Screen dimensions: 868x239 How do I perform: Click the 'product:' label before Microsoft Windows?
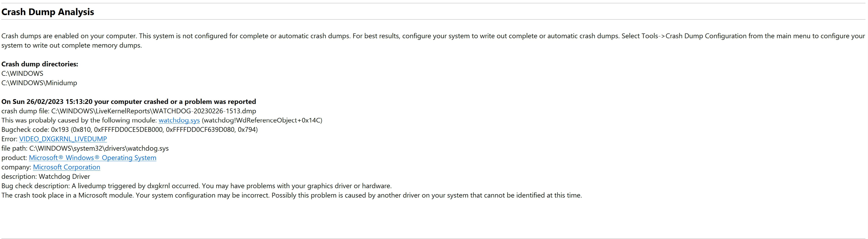14,158
